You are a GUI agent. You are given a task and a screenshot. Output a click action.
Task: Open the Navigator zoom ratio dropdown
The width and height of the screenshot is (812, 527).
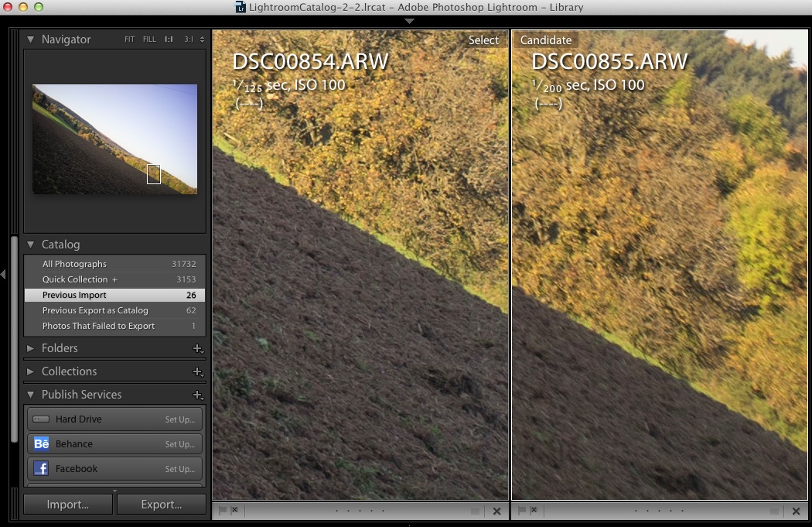tap(203, 39)
